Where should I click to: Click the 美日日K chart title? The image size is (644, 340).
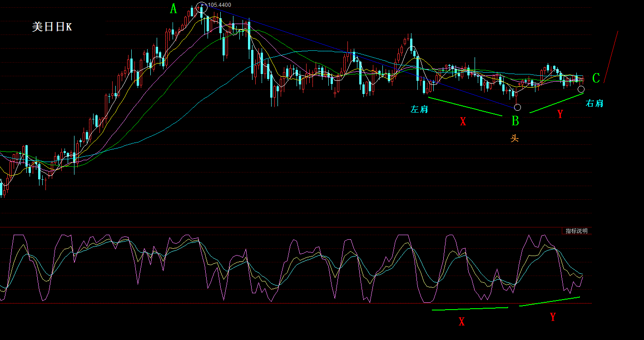[52, 27]
